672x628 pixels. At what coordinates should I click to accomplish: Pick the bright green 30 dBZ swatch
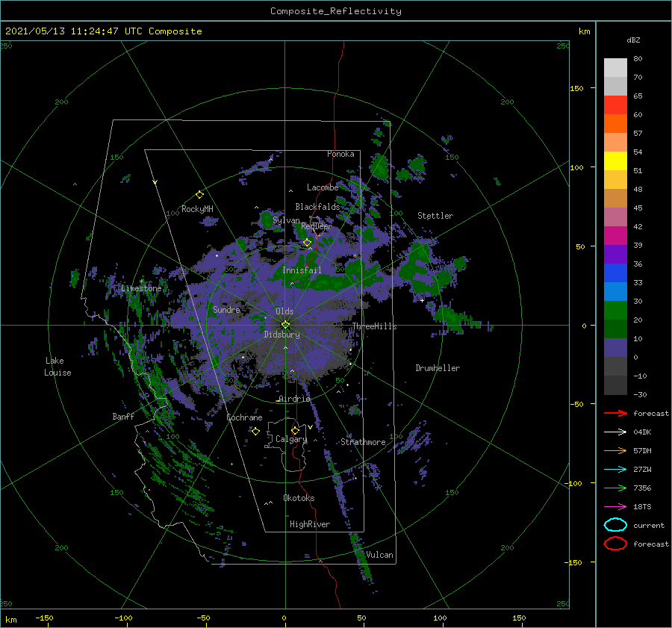pos(615,311)
